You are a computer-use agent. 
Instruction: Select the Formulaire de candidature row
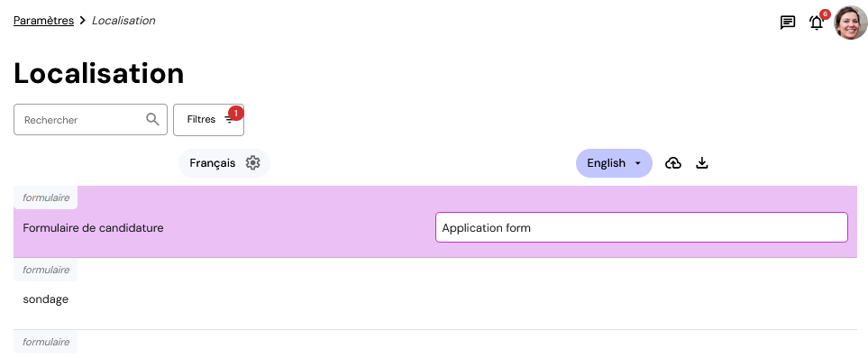435,222
